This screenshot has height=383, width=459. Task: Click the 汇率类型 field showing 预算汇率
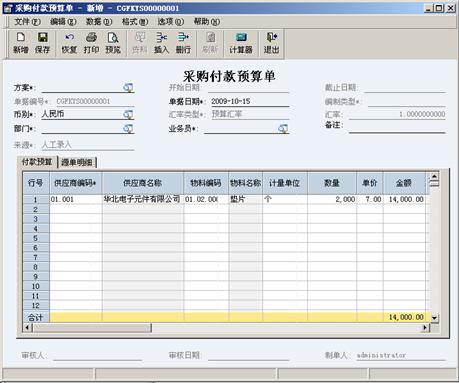[x=250, y=114]
